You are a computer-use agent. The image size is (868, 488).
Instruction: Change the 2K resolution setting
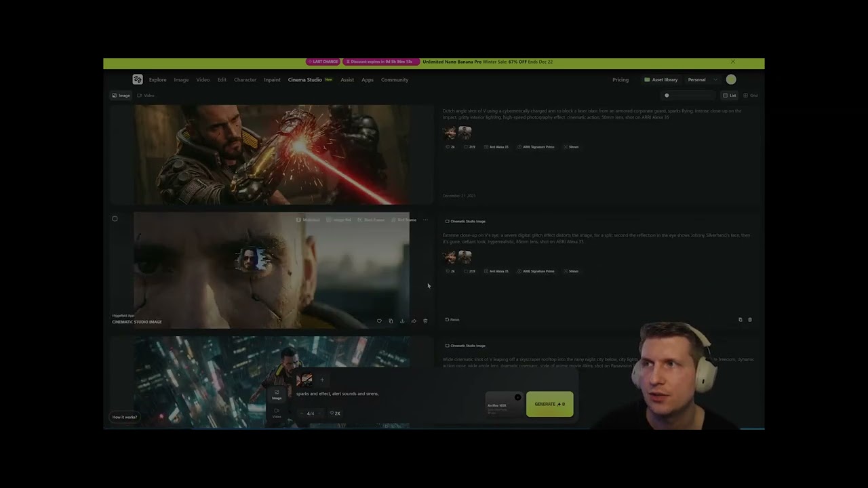pyautogui.click(x=336, y=413)
